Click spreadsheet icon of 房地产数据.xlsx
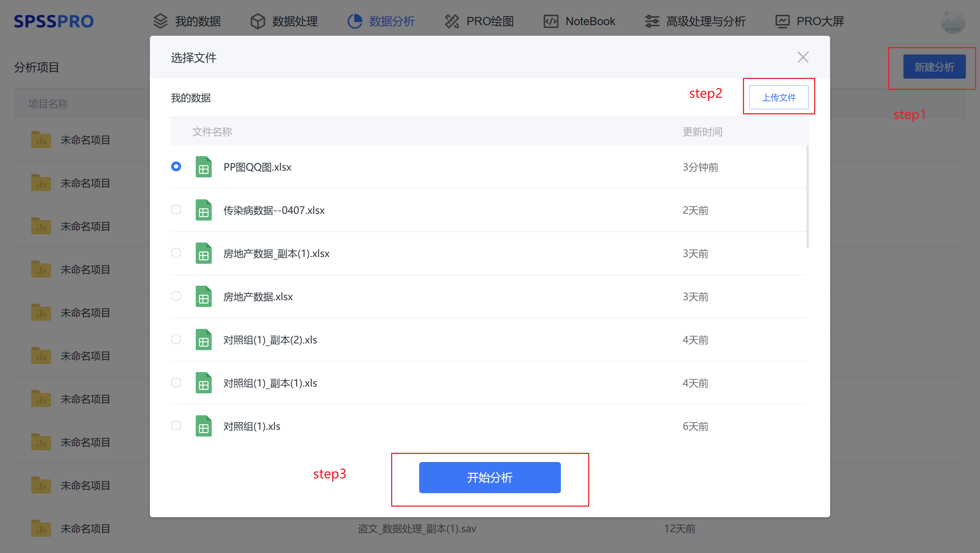This screenshot has height=553, width=980. click(x=203, y=296)
